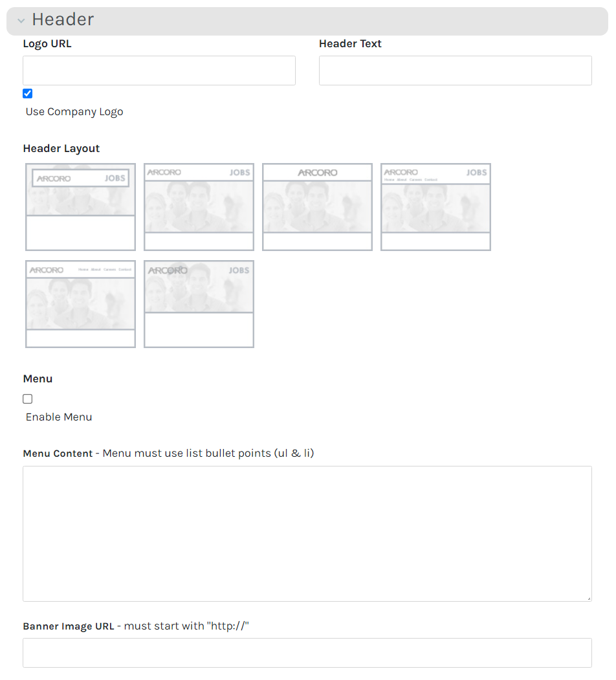Select layout with boxed logo overlay header
616x680 pixels.
(x=80, y=207)
